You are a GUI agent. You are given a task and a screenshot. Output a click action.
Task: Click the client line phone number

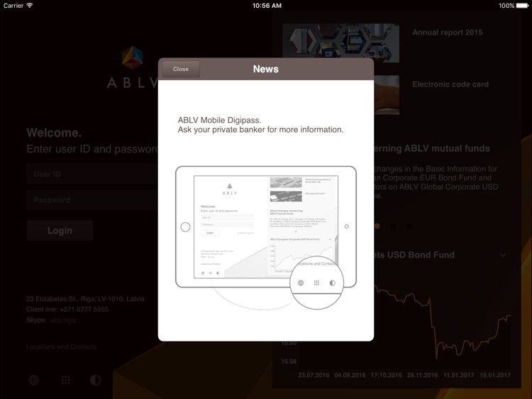click(x=84, y=310)
